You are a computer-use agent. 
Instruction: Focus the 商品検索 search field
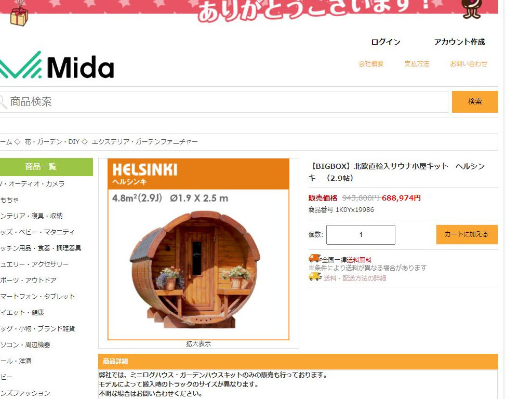[224, 102]
